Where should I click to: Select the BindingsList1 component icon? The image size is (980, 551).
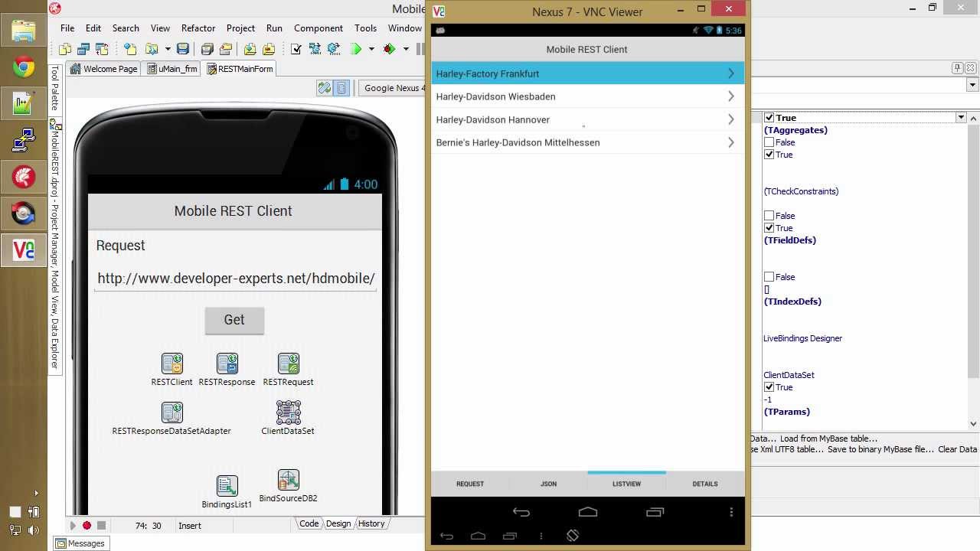tap(227, 485)
